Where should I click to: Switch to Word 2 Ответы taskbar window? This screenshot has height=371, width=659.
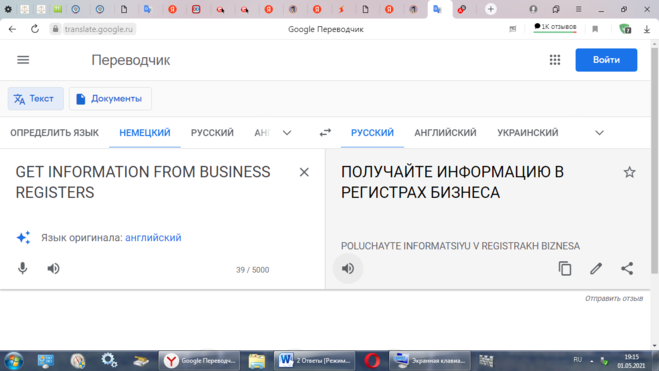[x=315, y=360]
